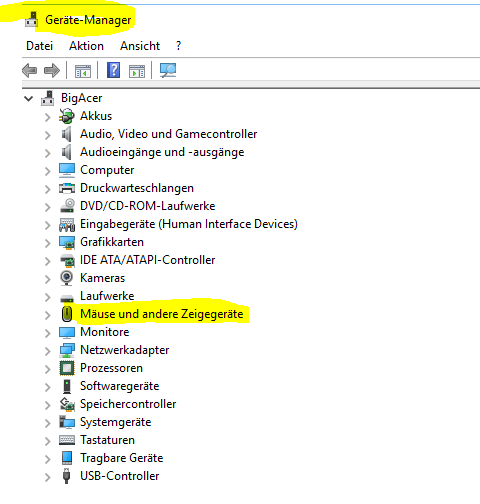
Task: Expand the Monitore category
Action: 48,333
